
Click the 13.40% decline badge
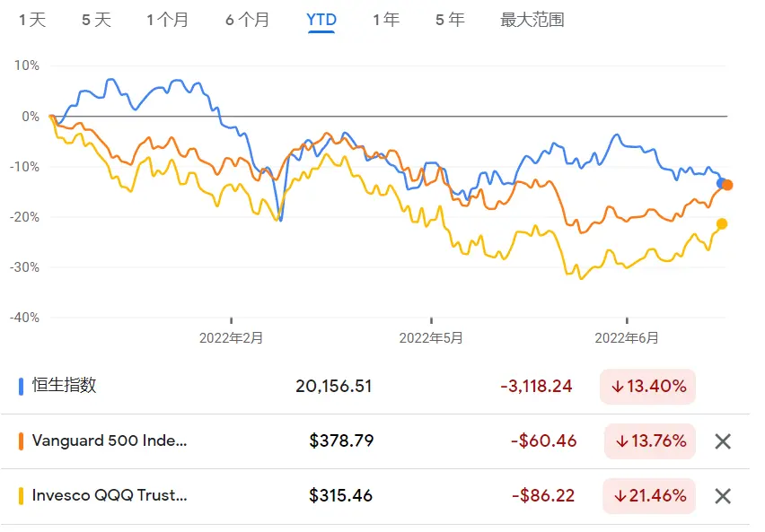coord(647,387)
